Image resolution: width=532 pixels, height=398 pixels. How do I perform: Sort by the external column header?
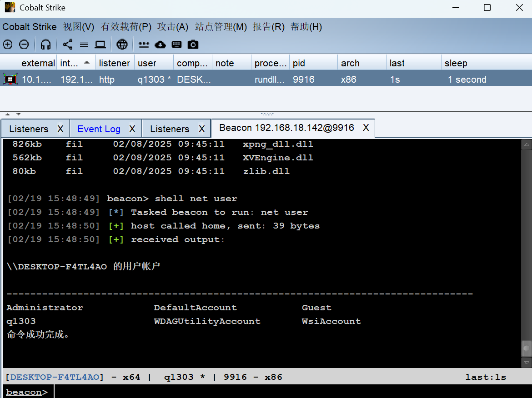click(x=38, y=63)
